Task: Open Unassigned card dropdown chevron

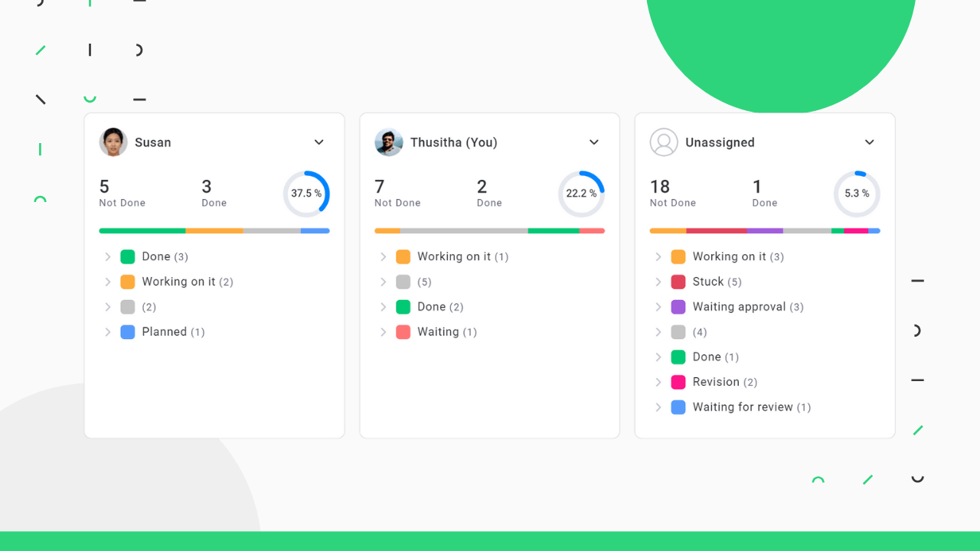Action: pyautogui.click(x=870, y=142)
